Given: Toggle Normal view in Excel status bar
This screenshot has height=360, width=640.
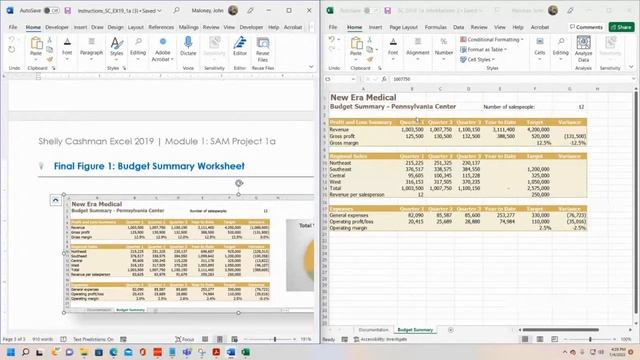Looking at the screenshot, I should tap(525, 339).
